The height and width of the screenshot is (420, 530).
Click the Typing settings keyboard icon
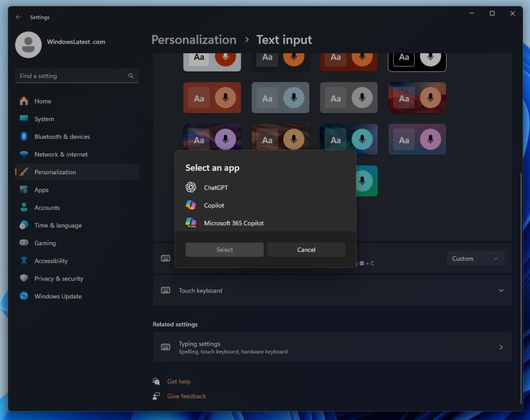(165, 347)
